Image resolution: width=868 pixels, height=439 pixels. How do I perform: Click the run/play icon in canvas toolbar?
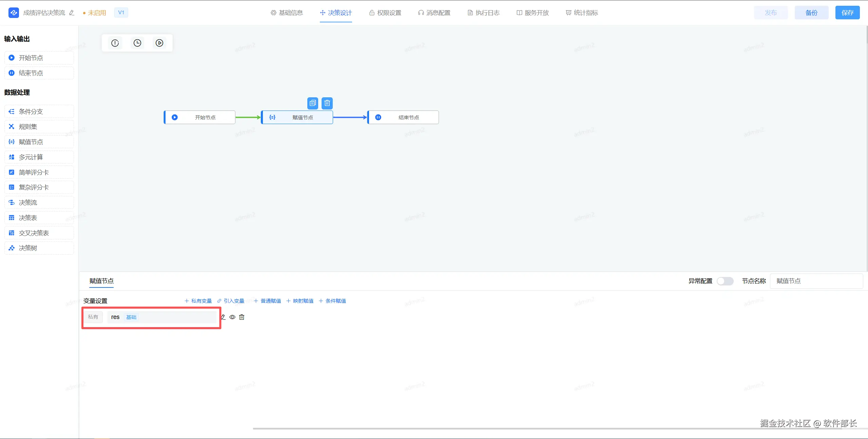(x=159, y=43)
